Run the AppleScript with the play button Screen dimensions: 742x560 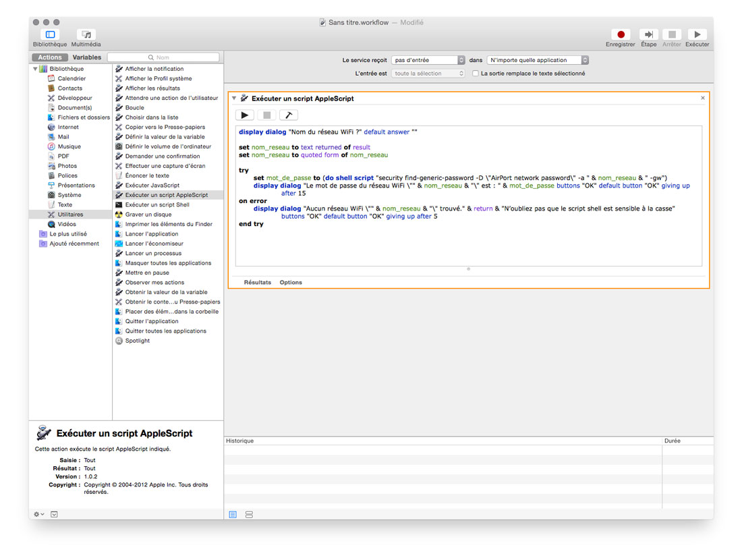coord(245,115)
